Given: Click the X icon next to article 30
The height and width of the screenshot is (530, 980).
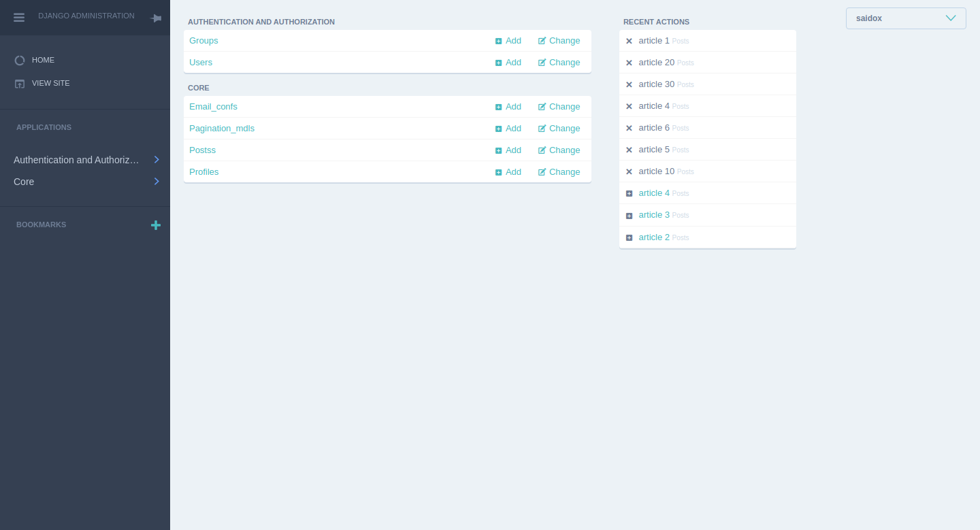Looking at the screenshot, I should pos(628,84).
